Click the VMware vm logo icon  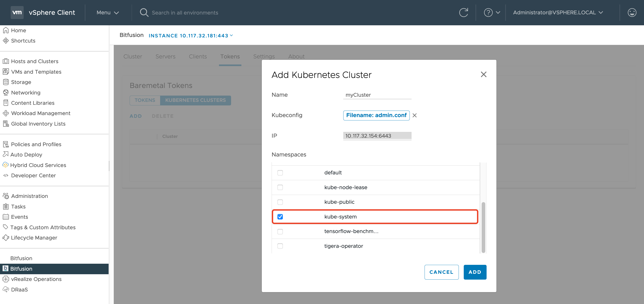pos(17,13)
